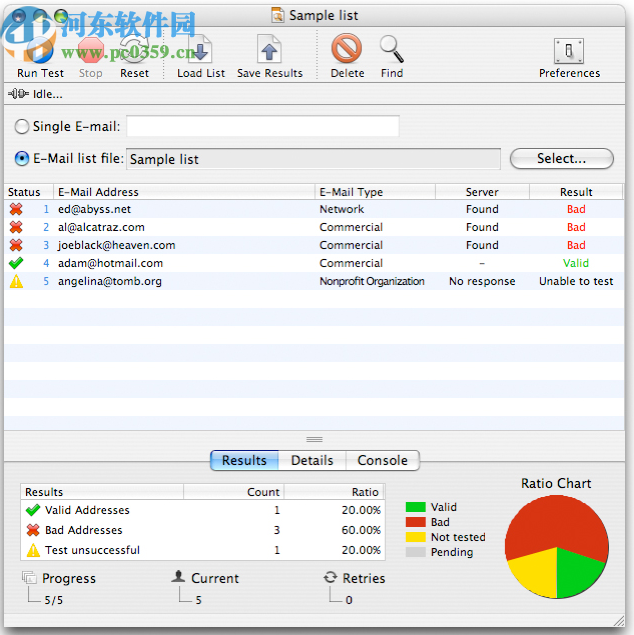Click the yellow Not tested legend swatch
Screen dimensions: 634x635
(x=415, y=537)
